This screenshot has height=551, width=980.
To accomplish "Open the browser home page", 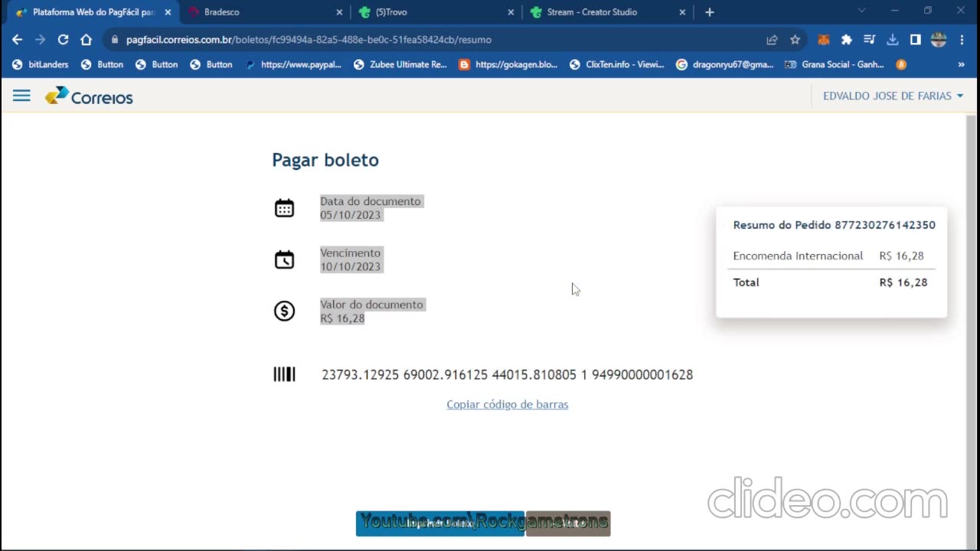I will click(x=87, y=40).
